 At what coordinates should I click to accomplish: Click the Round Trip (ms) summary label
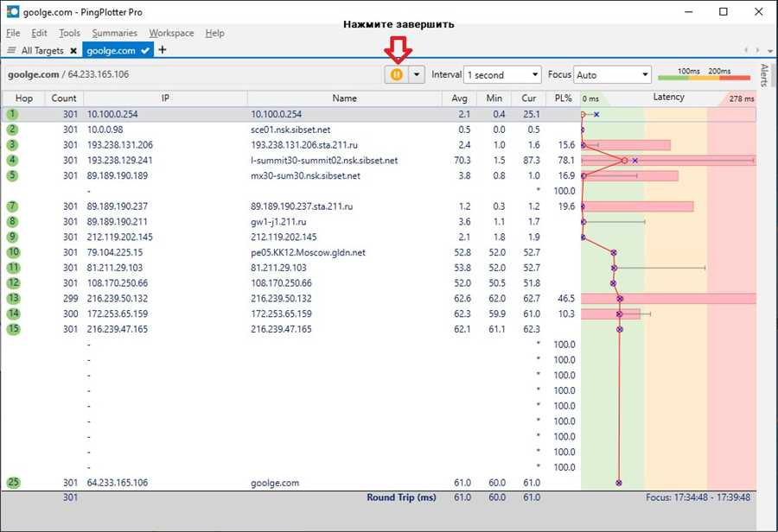pos(401,497)
